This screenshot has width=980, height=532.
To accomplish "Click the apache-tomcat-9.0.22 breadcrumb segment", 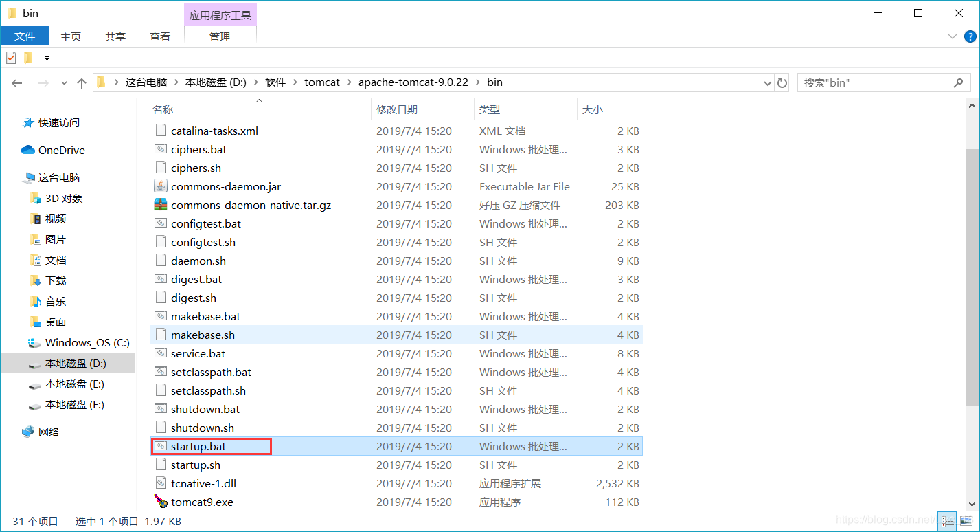I will [413, 82].
